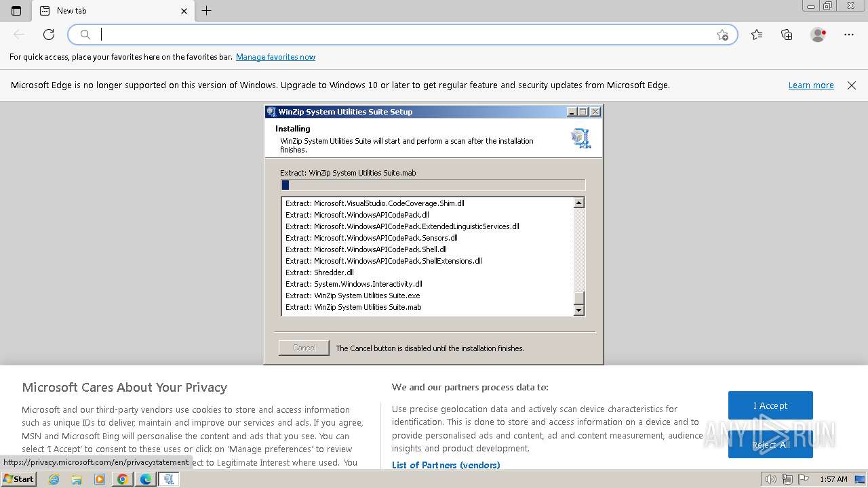
Task: Click the network tray icon
Action: click(x=787, y=479)
